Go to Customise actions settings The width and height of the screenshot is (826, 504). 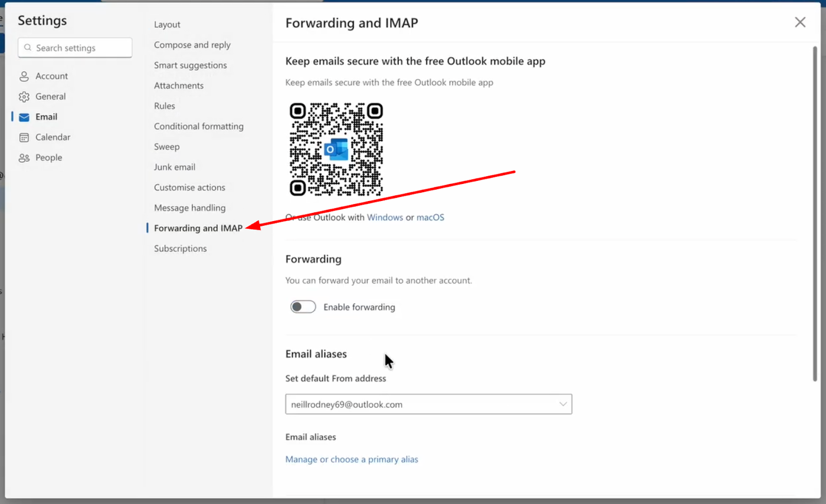[189, 187]
